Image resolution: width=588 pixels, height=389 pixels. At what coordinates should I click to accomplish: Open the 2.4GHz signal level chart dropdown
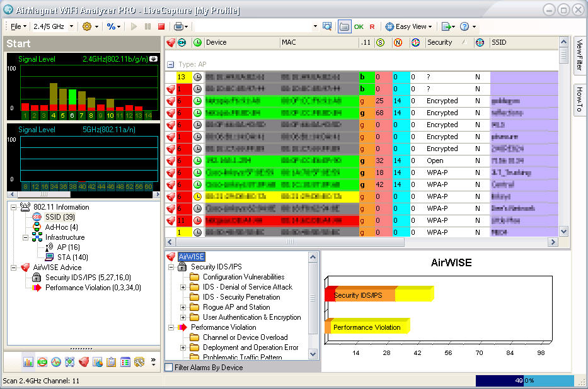154,59
